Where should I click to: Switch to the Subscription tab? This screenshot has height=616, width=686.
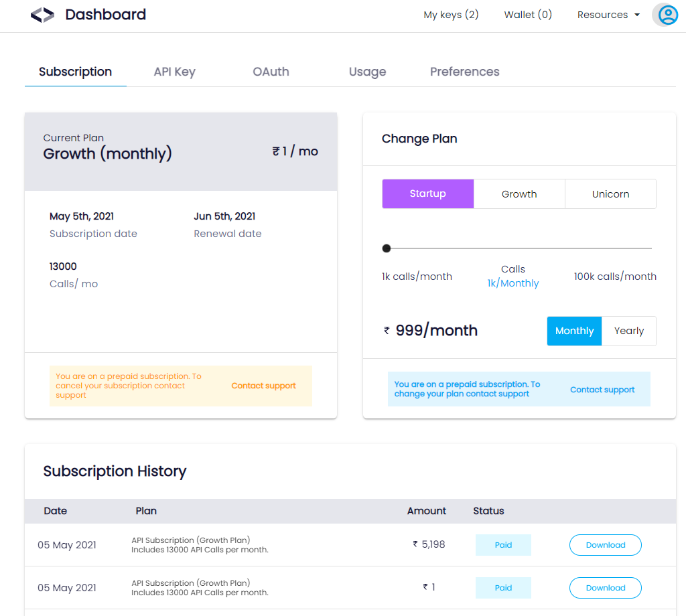[75, 72]
